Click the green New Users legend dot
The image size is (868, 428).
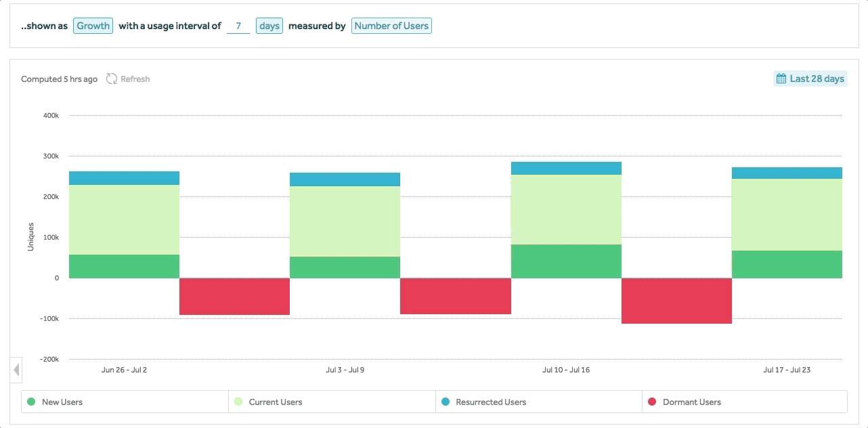[31, 402]
